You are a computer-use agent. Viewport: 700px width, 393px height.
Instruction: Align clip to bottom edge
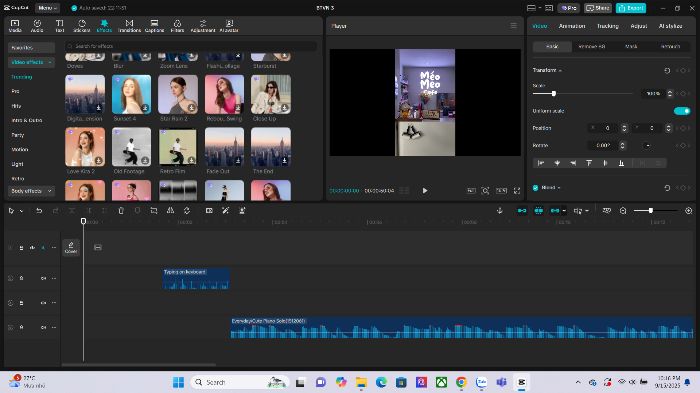pyautogui.click(x=621, y=163)
